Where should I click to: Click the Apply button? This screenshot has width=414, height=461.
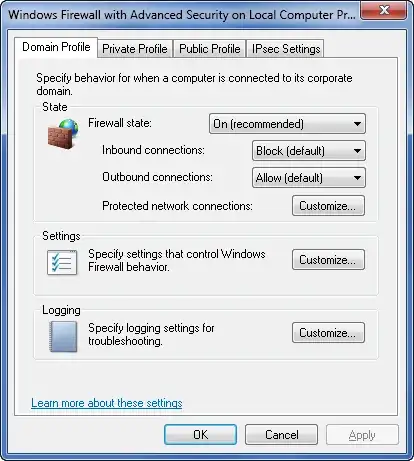[x=362, y=435]
